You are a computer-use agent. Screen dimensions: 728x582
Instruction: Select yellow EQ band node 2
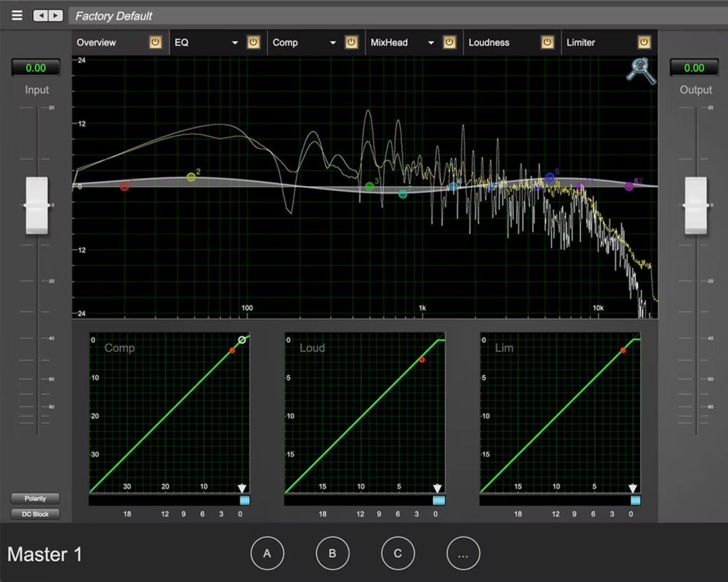pos(191,177)
